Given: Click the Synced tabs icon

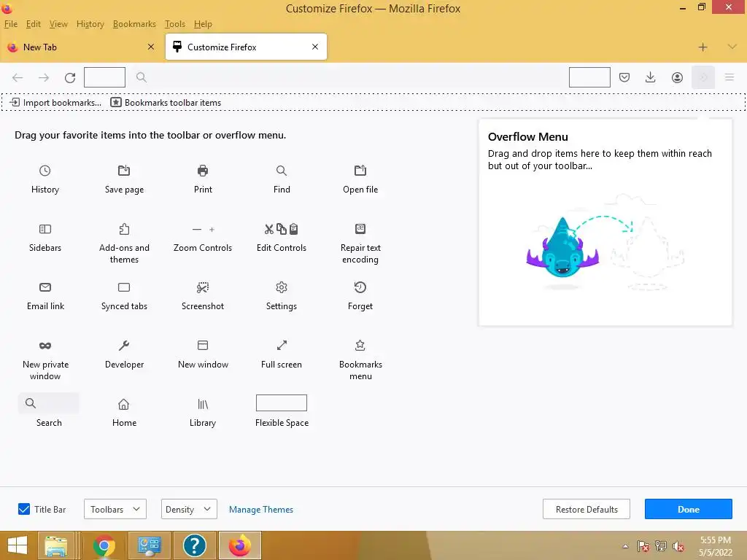Looking at the screenshot, I should click(124, 287).
